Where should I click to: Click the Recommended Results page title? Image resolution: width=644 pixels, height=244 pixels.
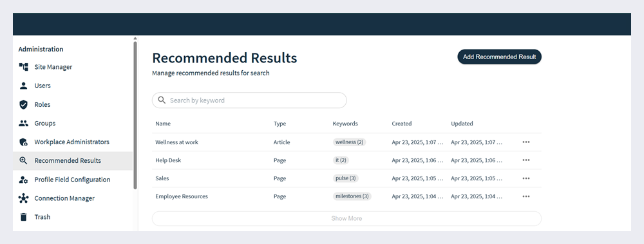coord(225,58)
